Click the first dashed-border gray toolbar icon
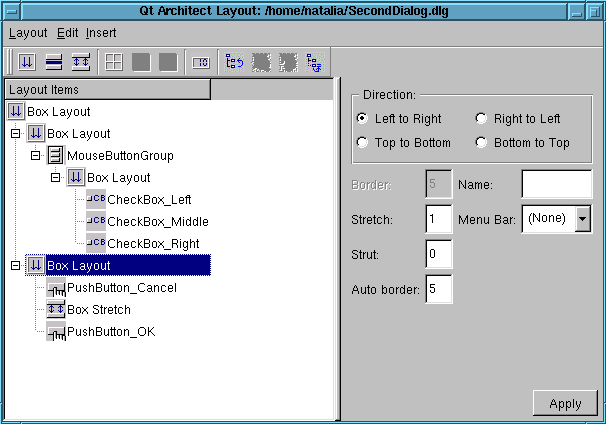The width and height of the screenshot is (606, 424). coord(261,62)
